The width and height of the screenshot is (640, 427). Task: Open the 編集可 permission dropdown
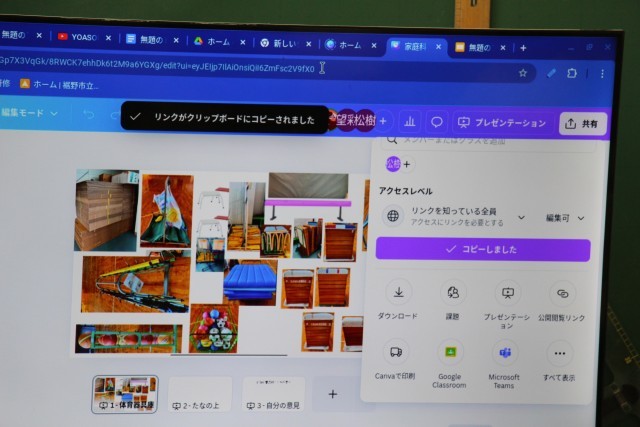(565, 218)
